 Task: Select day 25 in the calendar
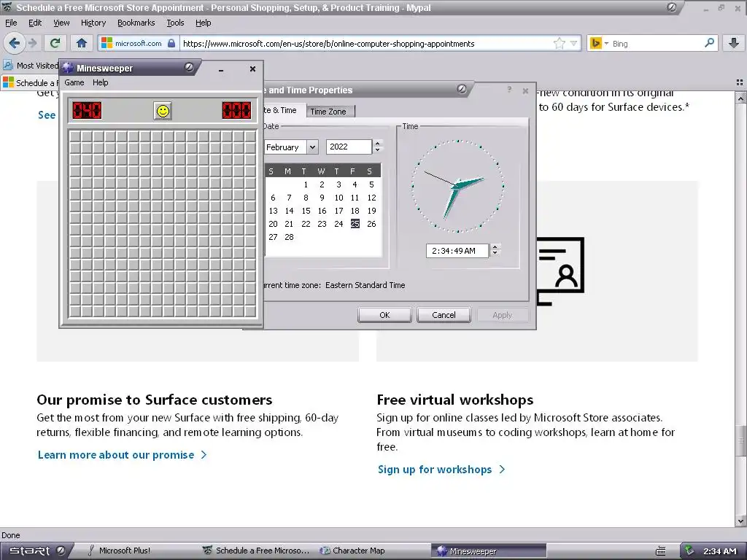click(x=355, y=224)
